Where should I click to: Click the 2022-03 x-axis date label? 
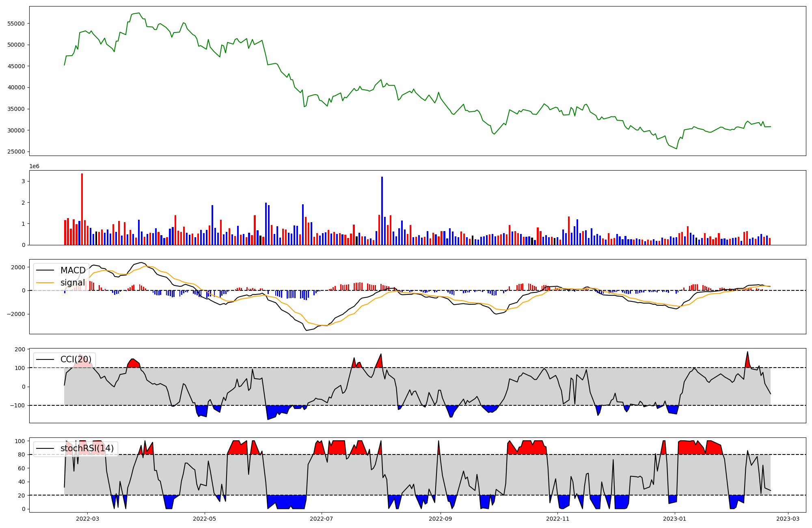coord(88,519)
